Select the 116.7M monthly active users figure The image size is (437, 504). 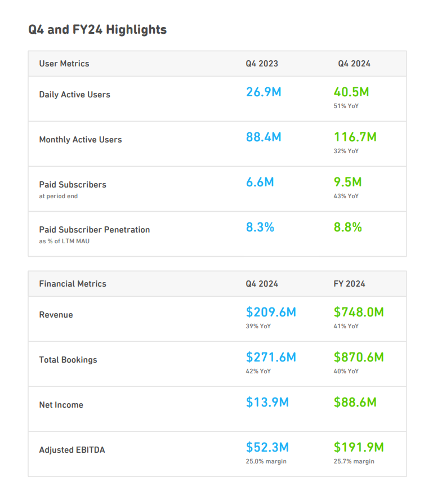pyautogui.click(x=355, y=137)
